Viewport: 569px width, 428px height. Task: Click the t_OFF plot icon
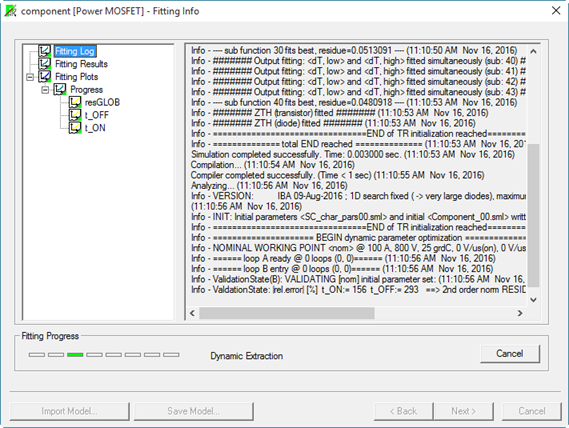[x=75, y=115]
